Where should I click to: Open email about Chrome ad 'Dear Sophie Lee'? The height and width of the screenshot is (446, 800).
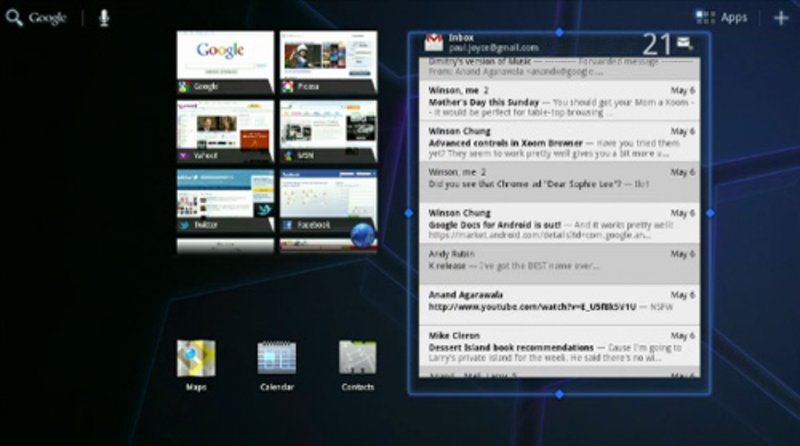tap(559, 183)
